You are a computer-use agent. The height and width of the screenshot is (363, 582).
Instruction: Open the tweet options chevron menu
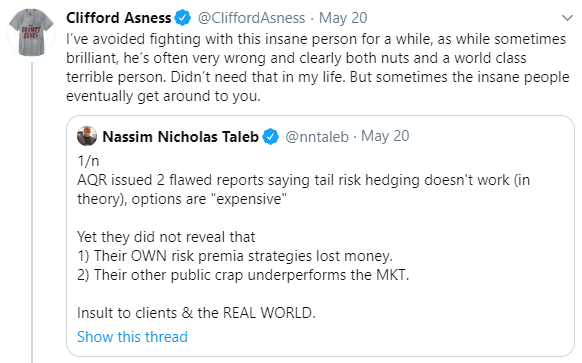pyautogui.click(x=567, y=17)
